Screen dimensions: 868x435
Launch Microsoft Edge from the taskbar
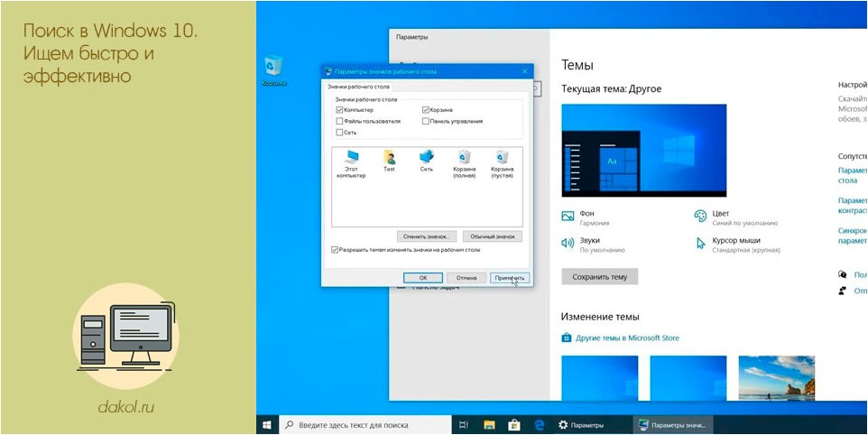(x=540, y=425)
